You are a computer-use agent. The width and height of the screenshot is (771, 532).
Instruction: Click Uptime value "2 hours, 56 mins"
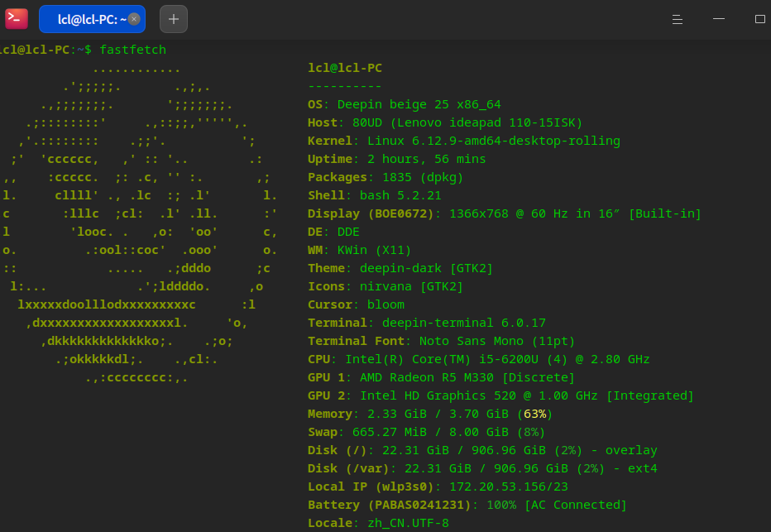pyautogui.click(x=426, y=159)
